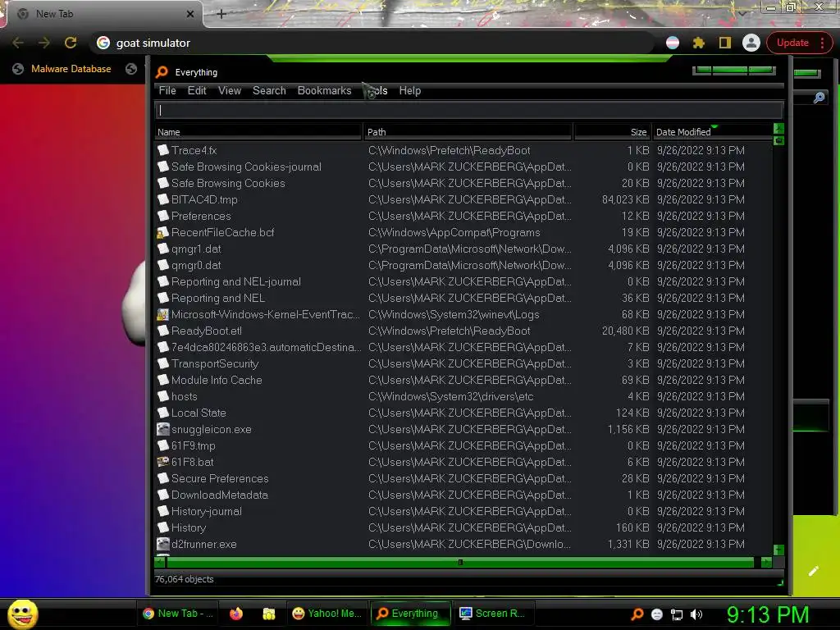Select the TransportSecurity file row

pyautogui.click(x=463, y=363)
